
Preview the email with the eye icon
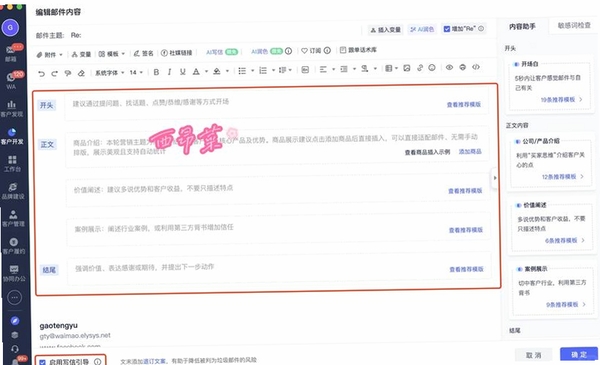tap(449, 67)
